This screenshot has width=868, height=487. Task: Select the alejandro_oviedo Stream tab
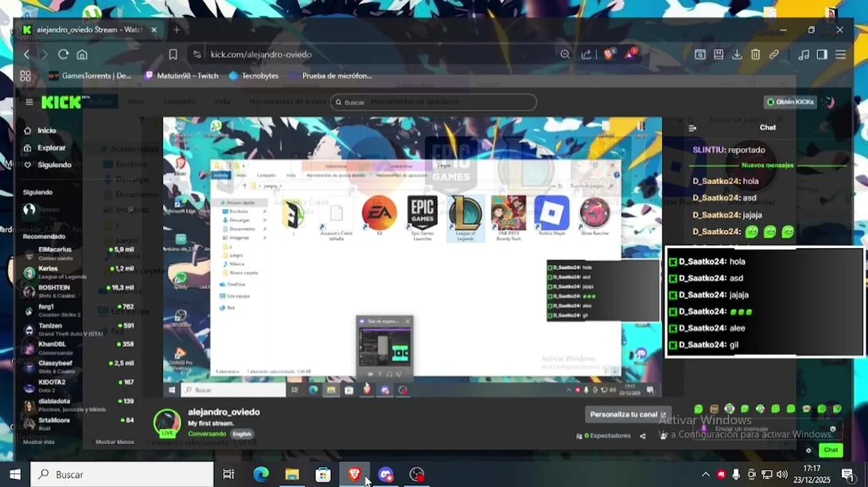pos(90,30)
